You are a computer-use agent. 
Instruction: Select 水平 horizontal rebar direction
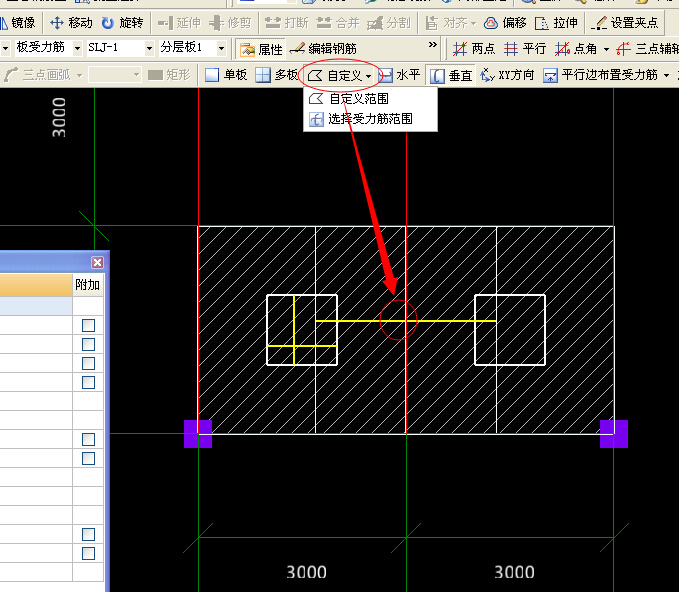[399, 75]
